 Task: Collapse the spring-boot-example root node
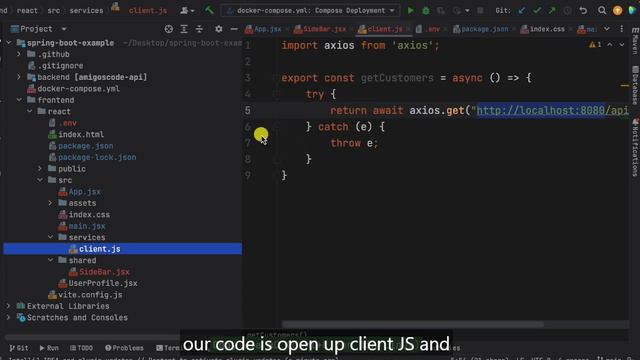coord(9,43)
